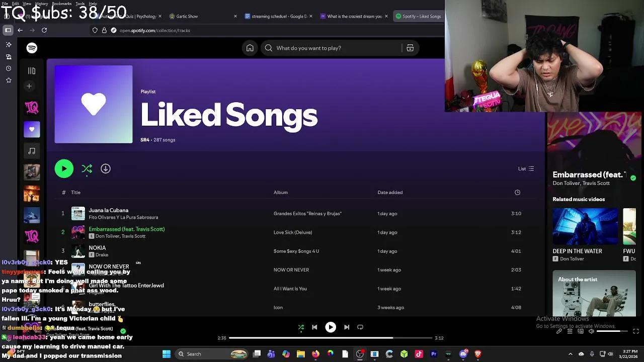
Task: Go to Spotify Home icon
Action: (250, 48)
